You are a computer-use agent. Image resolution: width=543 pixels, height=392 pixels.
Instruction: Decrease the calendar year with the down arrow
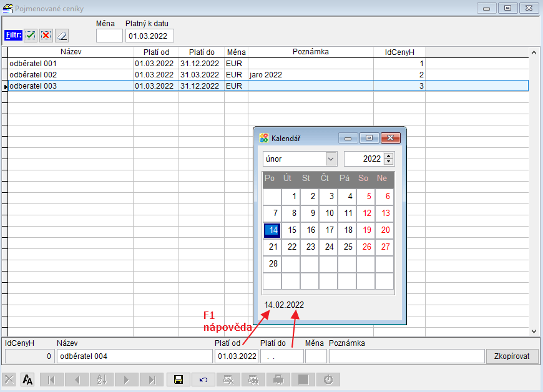(x=389, y=162)
